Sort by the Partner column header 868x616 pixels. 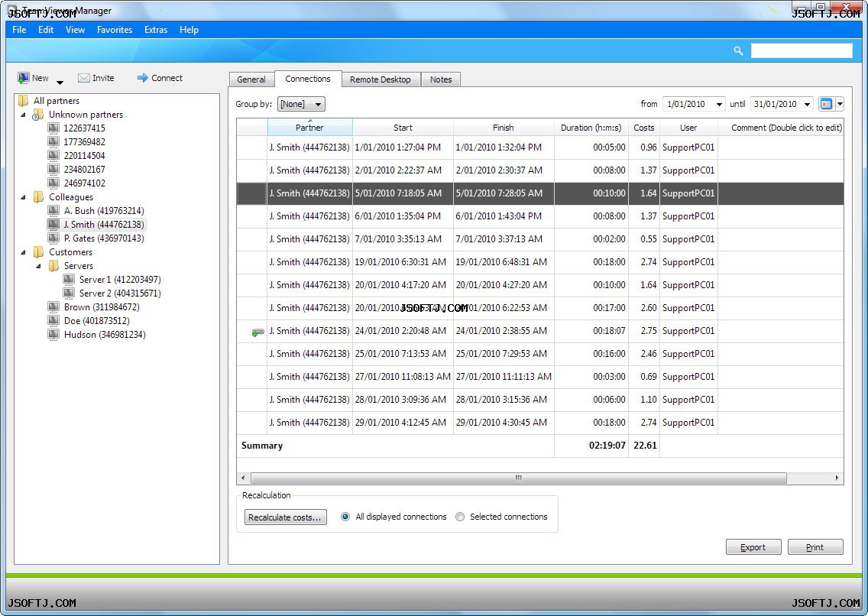click(309, 128)
